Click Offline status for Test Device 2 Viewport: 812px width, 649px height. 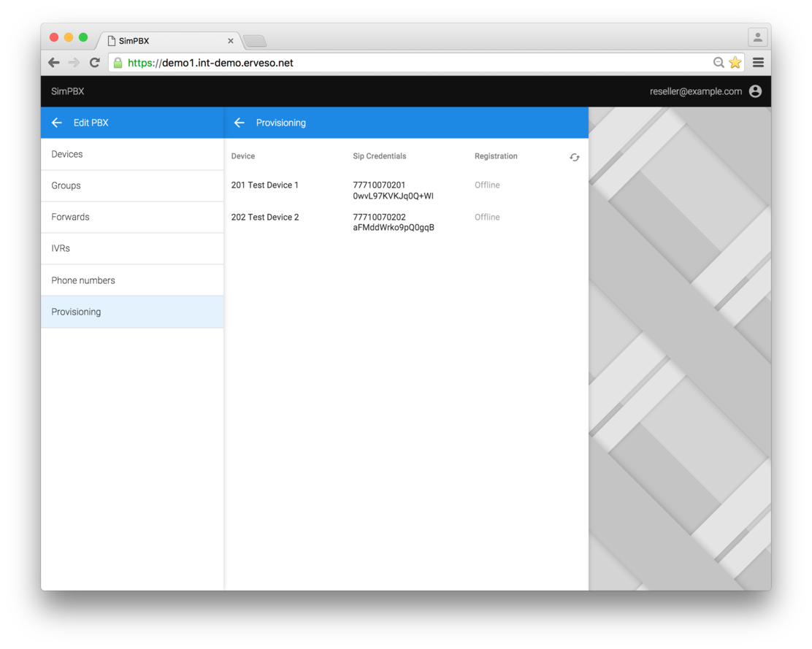click(x=487, y=217)
